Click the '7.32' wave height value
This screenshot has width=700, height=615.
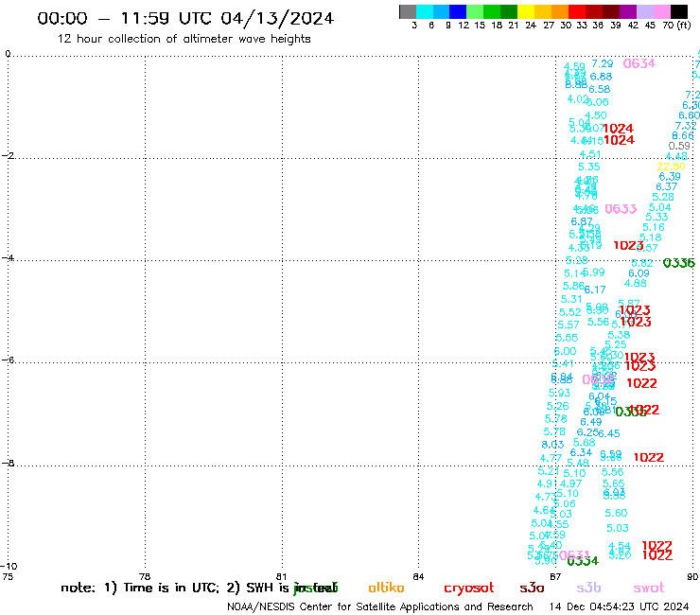686,126
